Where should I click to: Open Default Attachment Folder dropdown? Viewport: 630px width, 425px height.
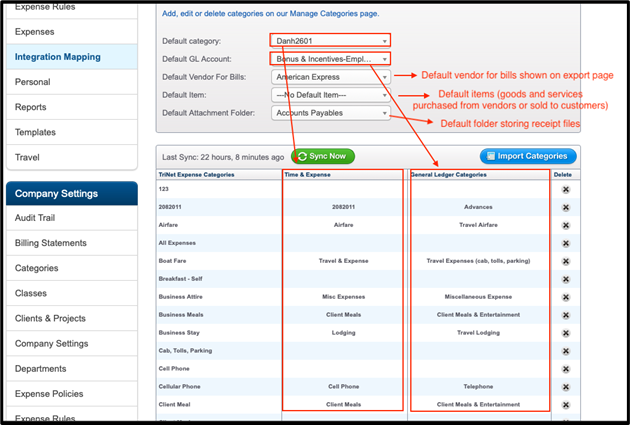point(329,113)
